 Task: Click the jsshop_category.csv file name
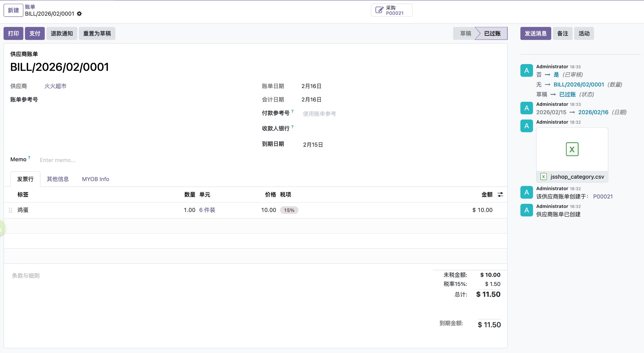[577, 177]
